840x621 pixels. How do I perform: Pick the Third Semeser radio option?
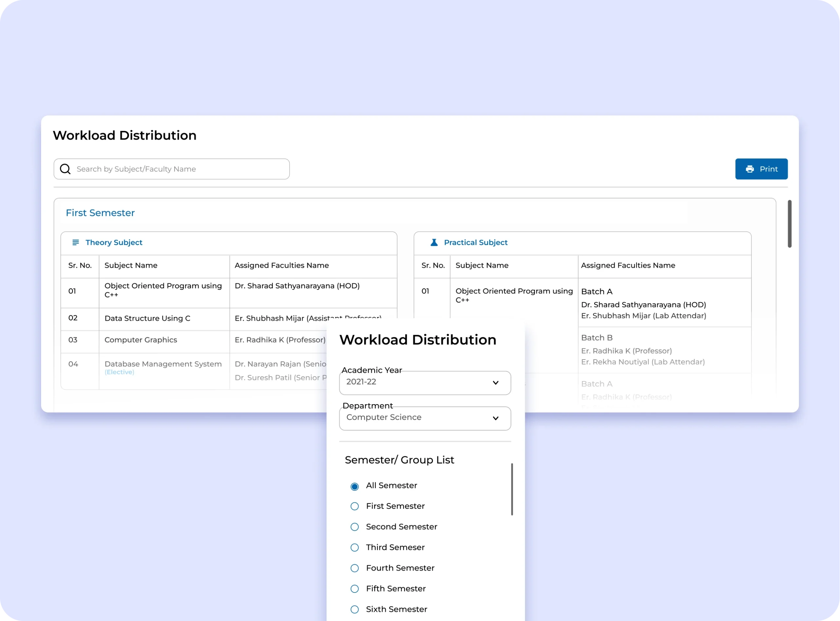pos(355,548)
